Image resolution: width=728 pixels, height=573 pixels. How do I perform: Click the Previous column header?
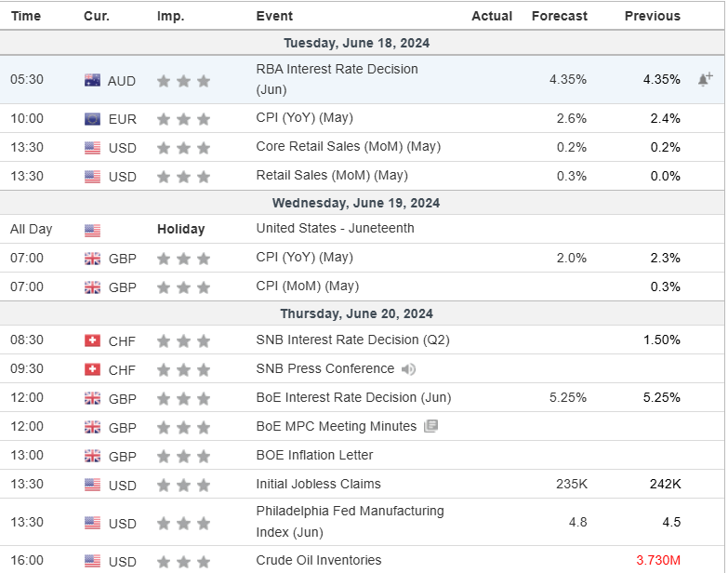click(652, 16)
